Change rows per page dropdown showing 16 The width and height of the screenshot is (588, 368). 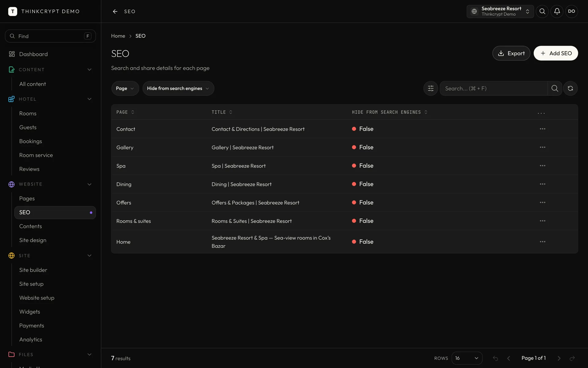point(467,358)
